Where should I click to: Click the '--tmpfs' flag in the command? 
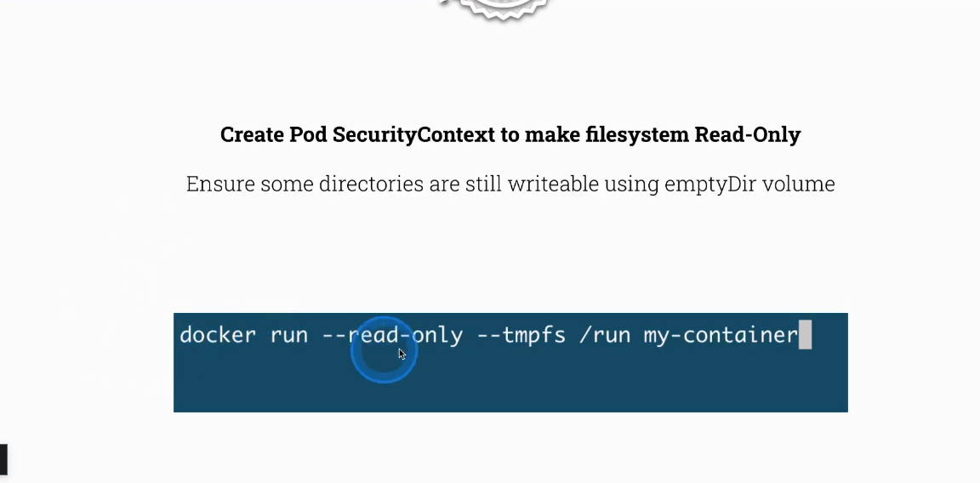(521, 336)
